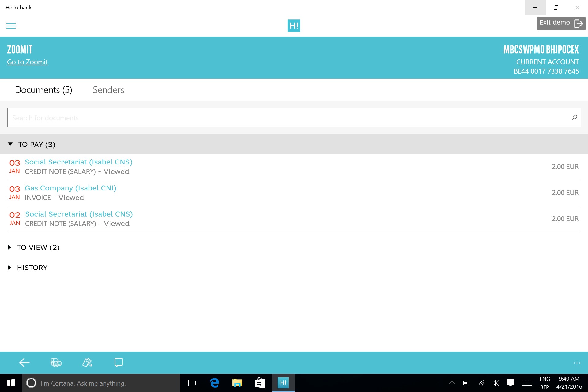Viewport: 588px width, 392px height.
Task: Open the notifications icon in system tray
Action: click(511, 383)
